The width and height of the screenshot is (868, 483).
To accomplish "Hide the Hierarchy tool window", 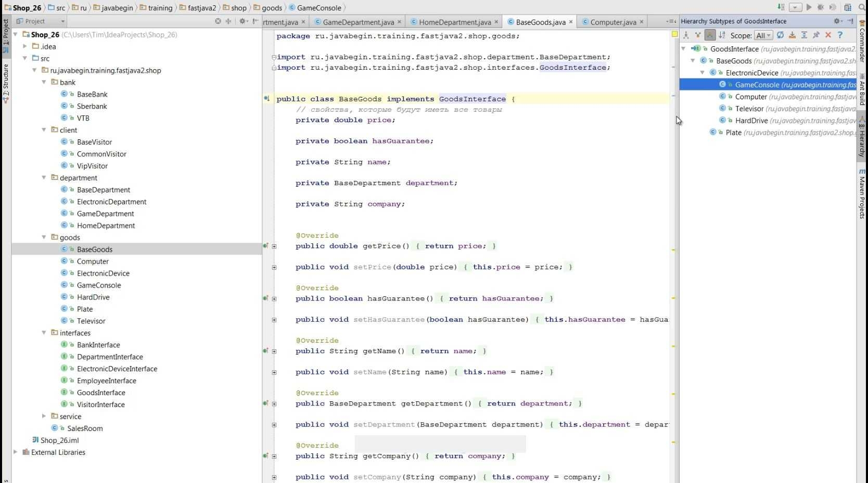I will [850, 21].
